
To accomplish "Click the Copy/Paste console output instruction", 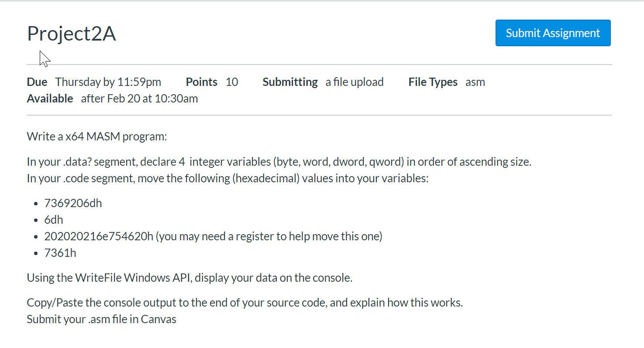I will 245,302.
